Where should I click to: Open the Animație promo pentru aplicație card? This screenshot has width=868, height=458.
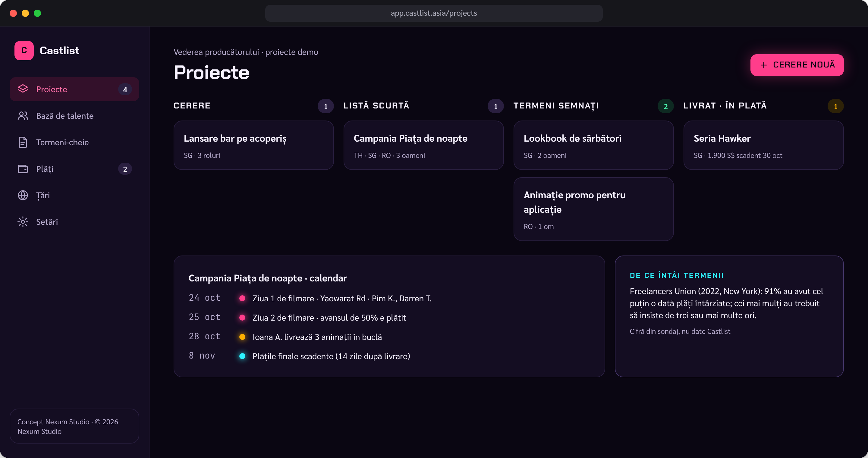(593, 209)
